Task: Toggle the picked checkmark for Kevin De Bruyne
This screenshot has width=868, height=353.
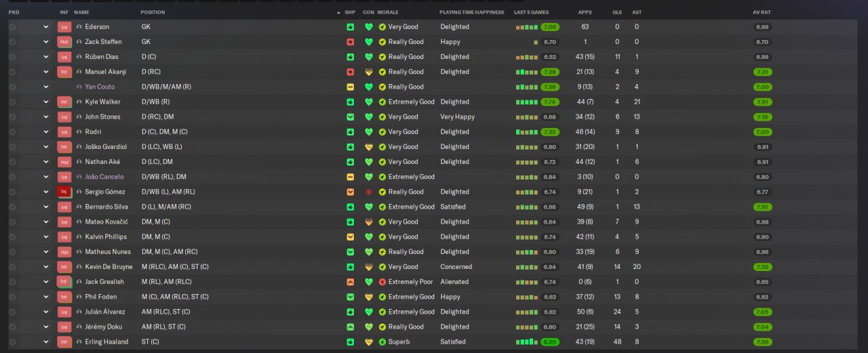Action: (12, 267)
